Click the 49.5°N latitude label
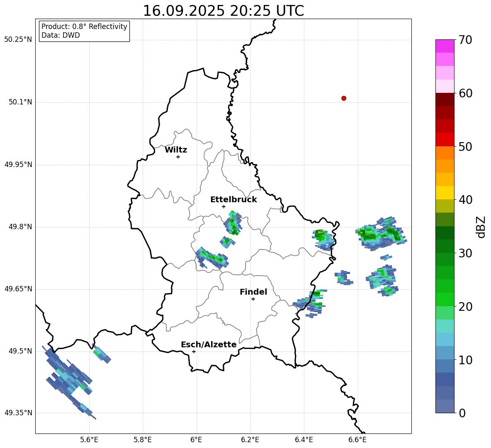Viewport: 491px width, 448px height. pos(20,351)
